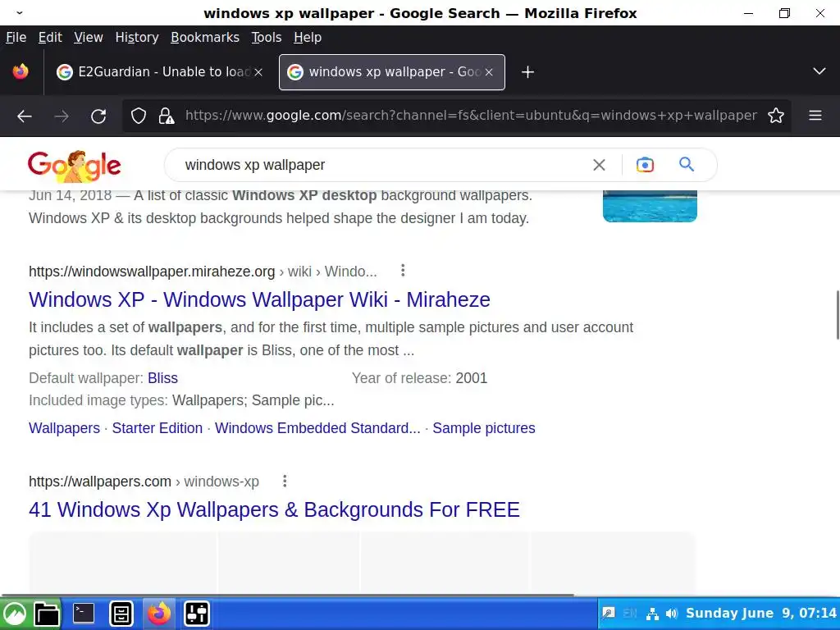
Task: List all tabs dropdown arrow
Action: 819,71
